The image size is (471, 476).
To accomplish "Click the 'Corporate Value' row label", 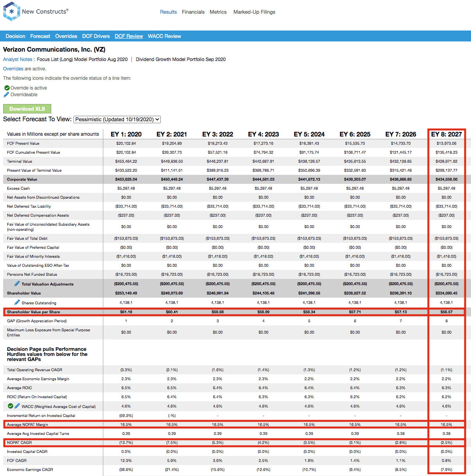I will point(22,180).
